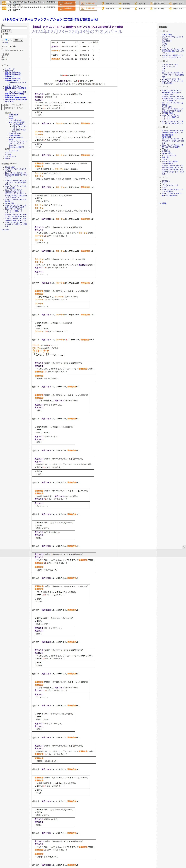The image size is (186, 868).
Task: Select the 'and' tag search radio button
Action: pos(6,39)
